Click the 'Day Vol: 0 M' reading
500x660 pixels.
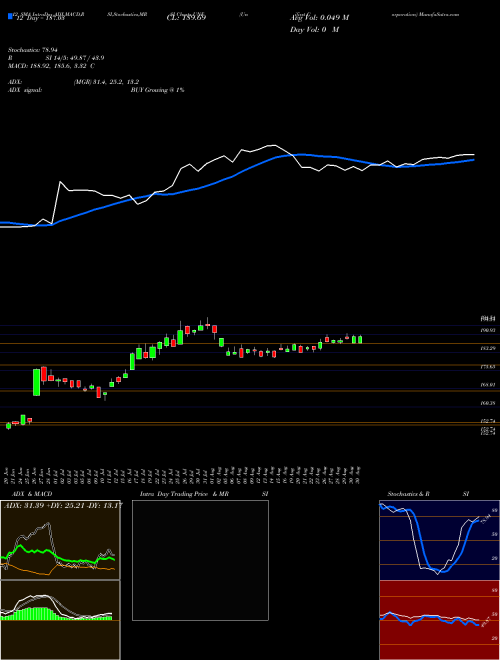314,29
